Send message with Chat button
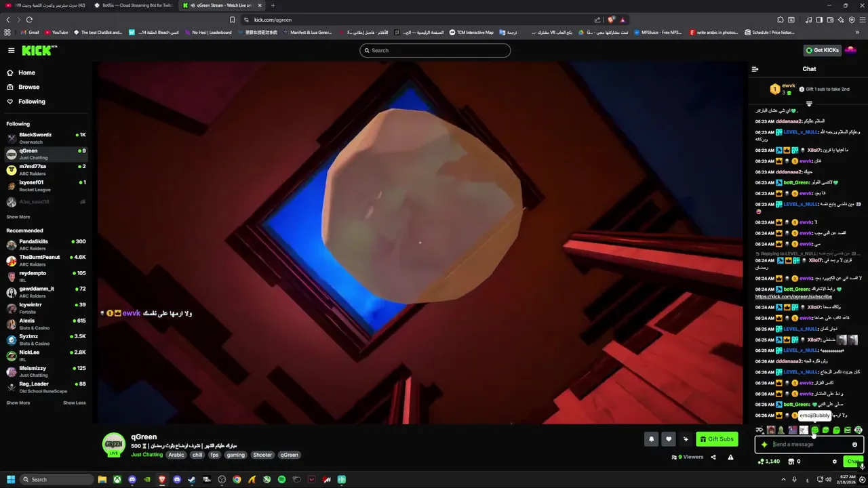The image size is (868, 488). pyautogui.click(x=852, y=462)
